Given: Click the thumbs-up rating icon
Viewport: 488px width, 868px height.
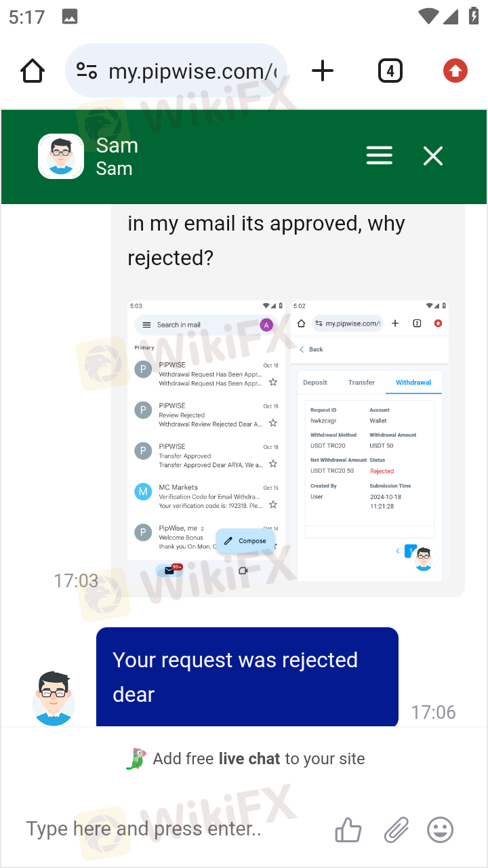Looking at the screenshot, I should (x=348, y=829).
